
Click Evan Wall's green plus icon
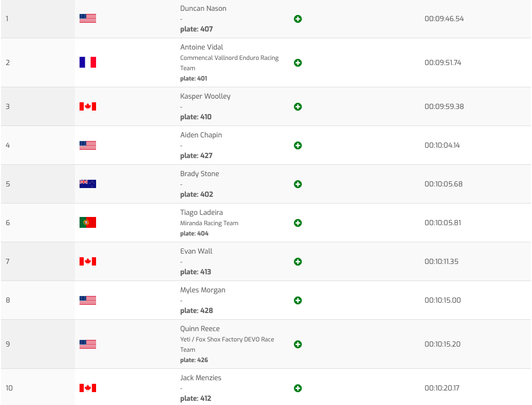[298, 262]
